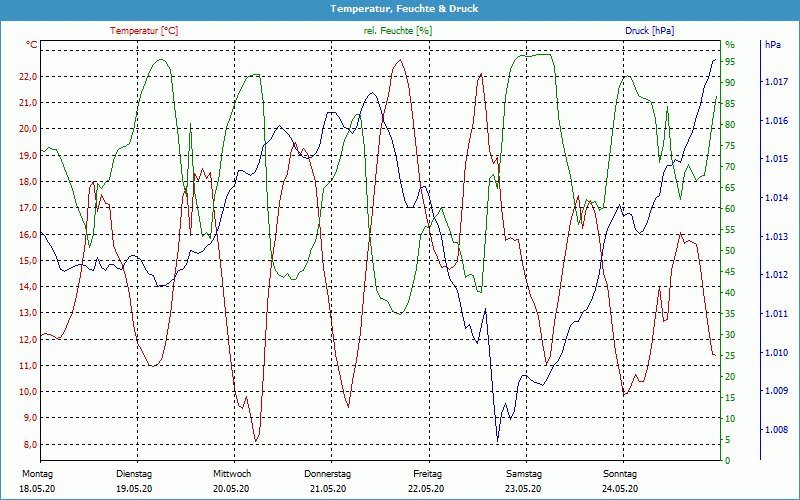Click the 16,0 temperature axis value
The width and height of the screenshot is (800, 500).
click(x=28, y=235)
